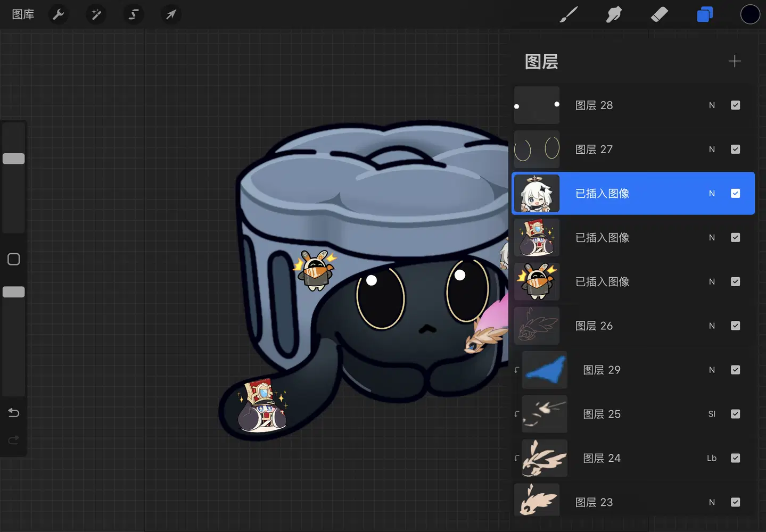Viewport: 766px width, 532px height.
Task: Open blend mode N for 图层 27
Action: (712, 149)
